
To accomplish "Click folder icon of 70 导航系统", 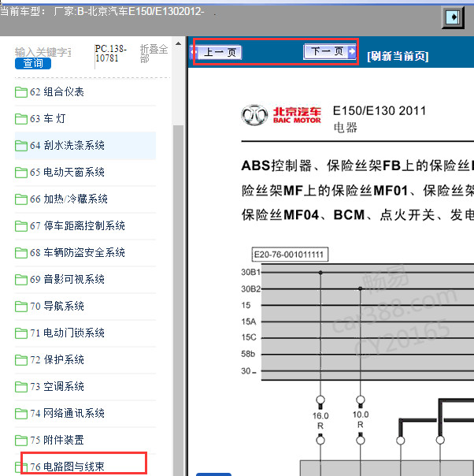I will [21, 307].
